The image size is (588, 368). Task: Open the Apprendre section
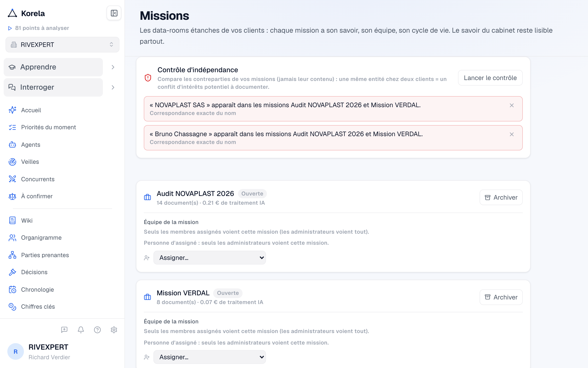[x=53, y=67]
